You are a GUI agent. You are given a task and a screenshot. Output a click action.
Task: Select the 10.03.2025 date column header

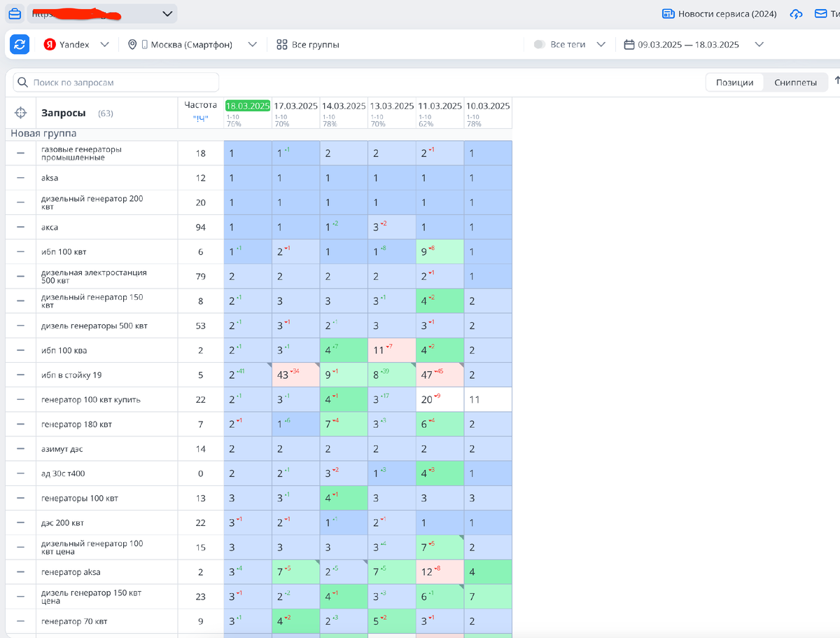[x=488, y=106]
